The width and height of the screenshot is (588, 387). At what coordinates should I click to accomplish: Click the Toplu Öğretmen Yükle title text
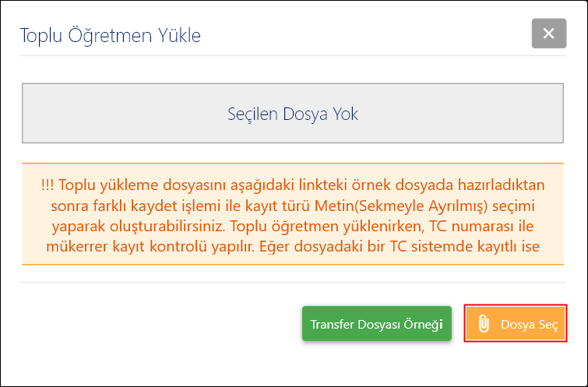tap(110, 35)
